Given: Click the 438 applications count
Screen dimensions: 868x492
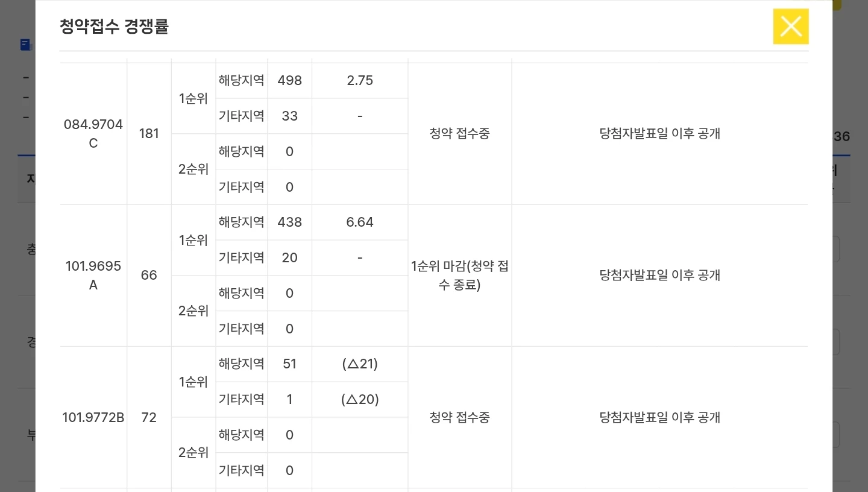Looking at the screenshot, I should [289, 222].
